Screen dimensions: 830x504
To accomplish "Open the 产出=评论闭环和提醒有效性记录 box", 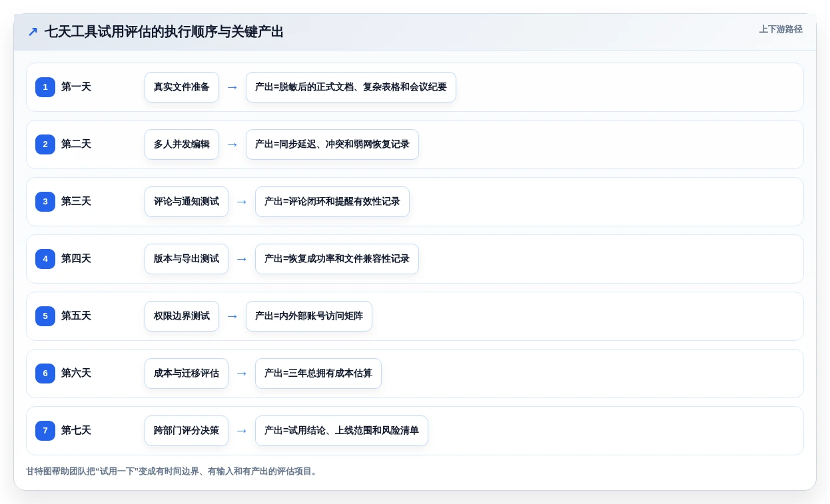I will 332,202.
